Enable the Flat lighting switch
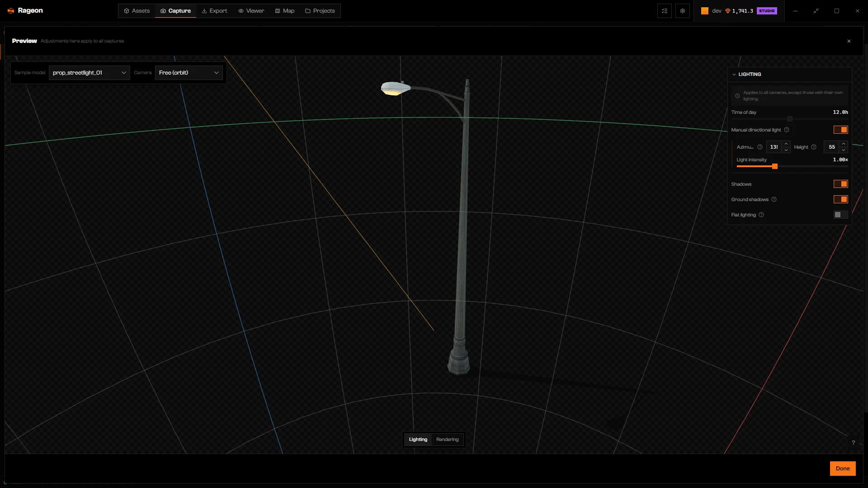Screen dimensions: 868x488 tap(840, 215)
